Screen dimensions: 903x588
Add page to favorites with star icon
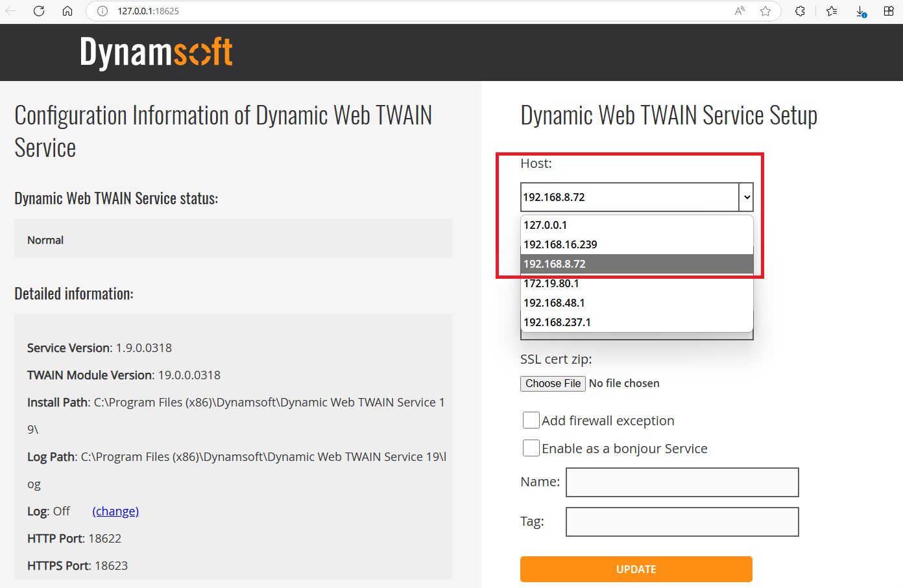click(x=765, y=11)
